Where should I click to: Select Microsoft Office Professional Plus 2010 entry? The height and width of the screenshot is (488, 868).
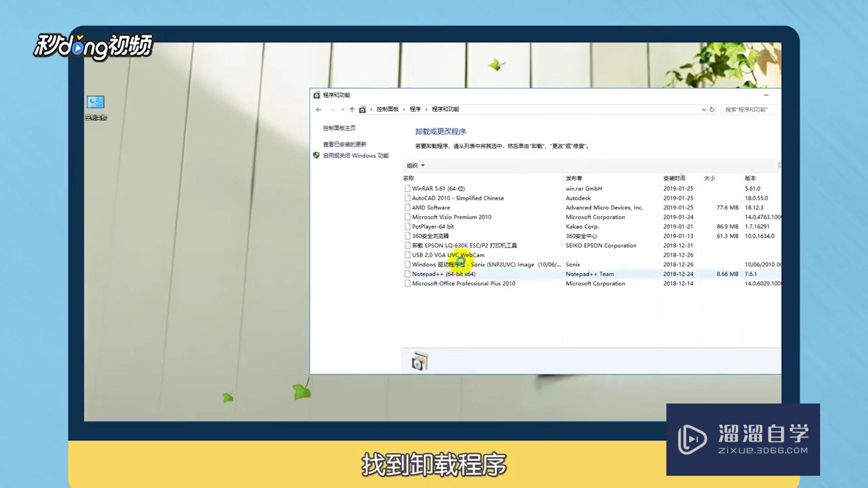[x=591, y=283]
